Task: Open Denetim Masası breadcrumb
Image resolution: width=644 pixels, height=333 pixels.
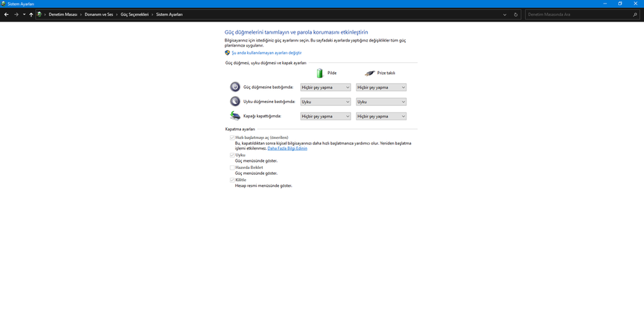Action: pyautogui.click(x=63, y=14)
